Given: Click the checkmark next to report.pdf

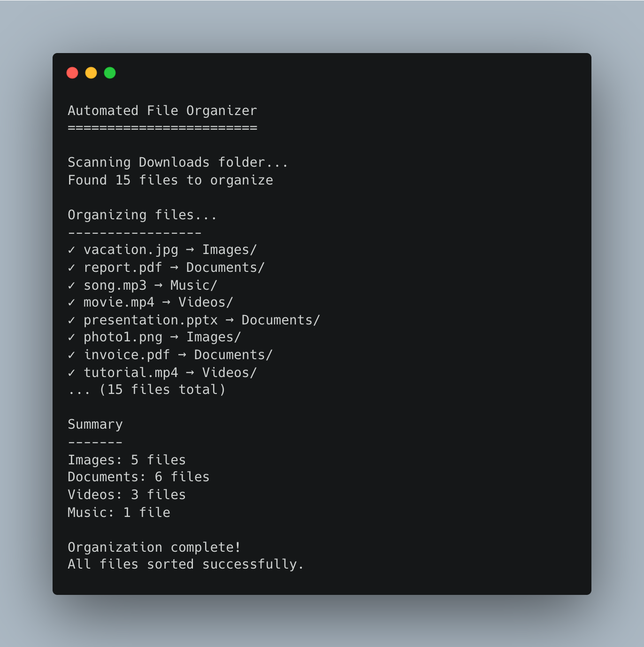Looking at the screenshot, I should 71,268.
